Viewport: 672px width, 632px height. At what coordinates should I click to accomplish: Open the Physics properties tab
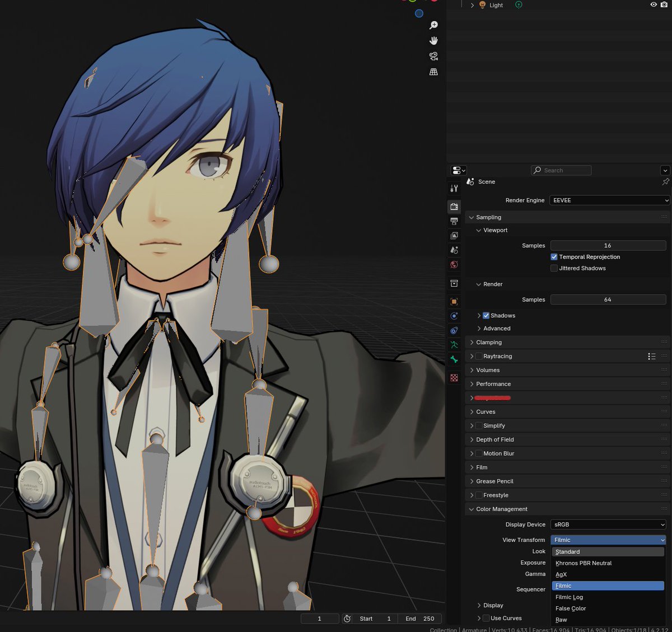click(454, 316)
